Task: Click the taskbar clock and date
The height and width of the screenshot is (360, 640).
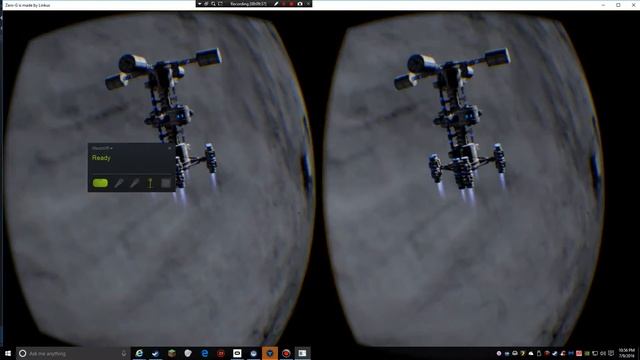Action: [627, 353]
